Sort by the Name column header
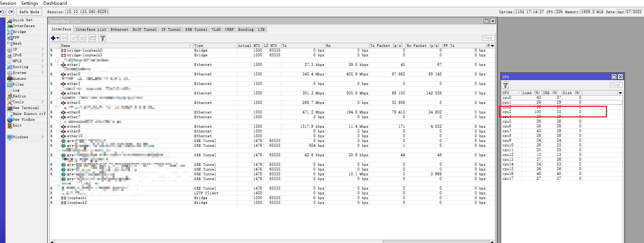This screenshot has width=644, height=243. 126,46
